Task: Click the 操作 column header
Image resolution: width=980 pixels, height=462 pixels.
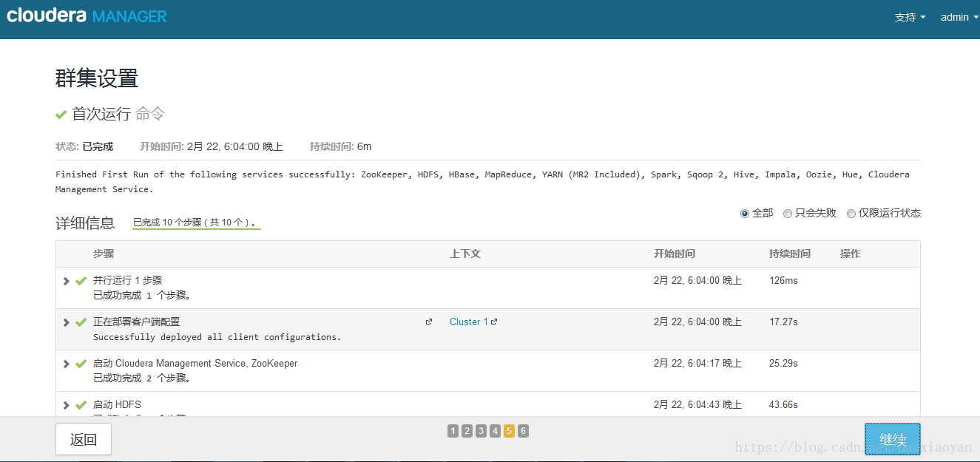Action: (851, 254)
